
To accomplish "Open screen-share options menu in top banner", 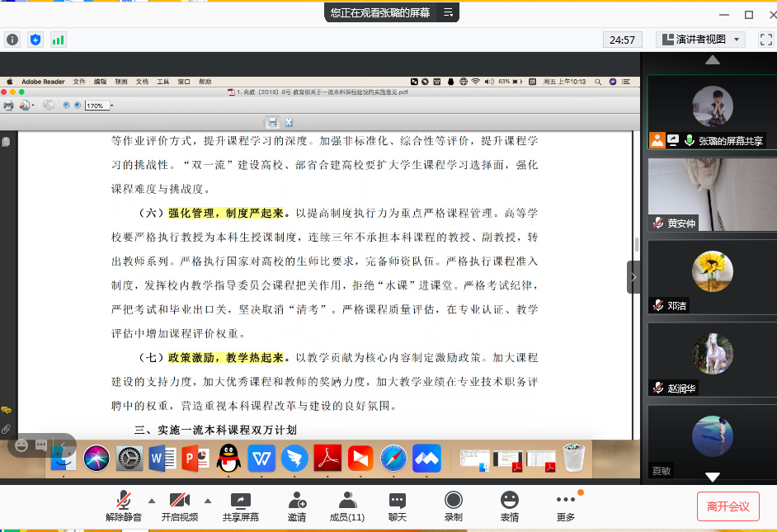I will pyautogui.click(x=448, y=12).
